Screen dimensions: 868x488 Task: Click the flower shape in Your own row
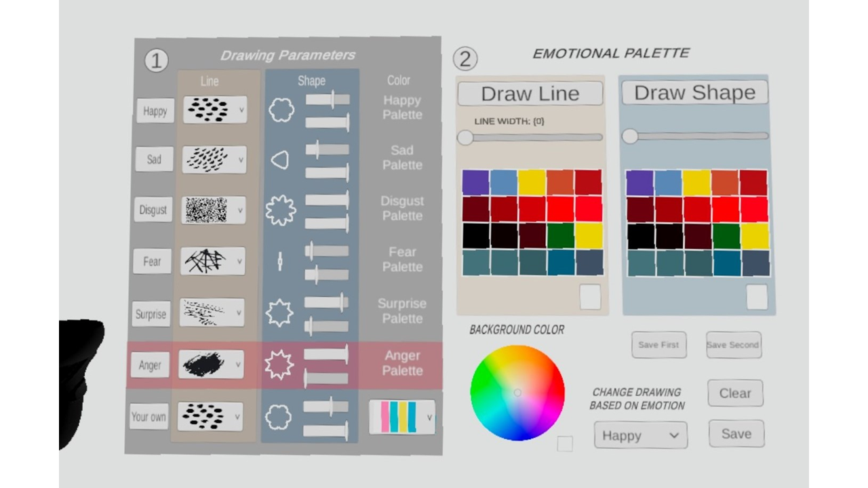point(278,417)
